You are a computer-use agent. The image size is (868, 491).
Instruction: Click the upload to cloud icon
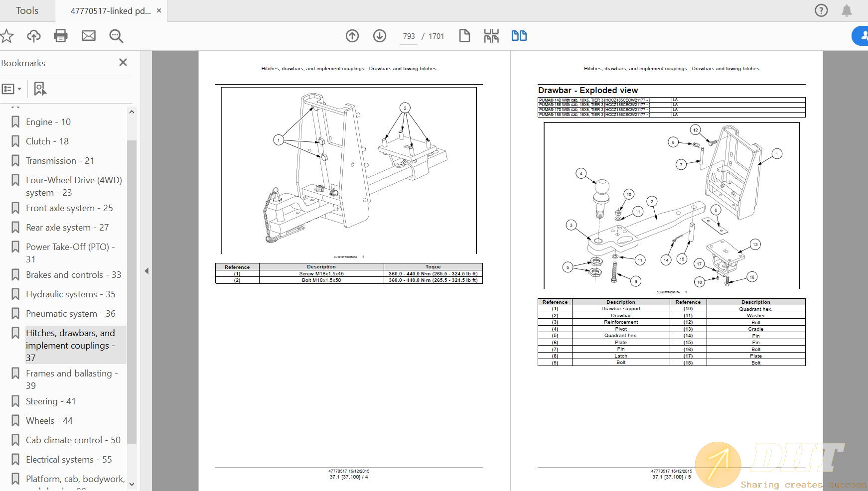[x=34, y=36]
